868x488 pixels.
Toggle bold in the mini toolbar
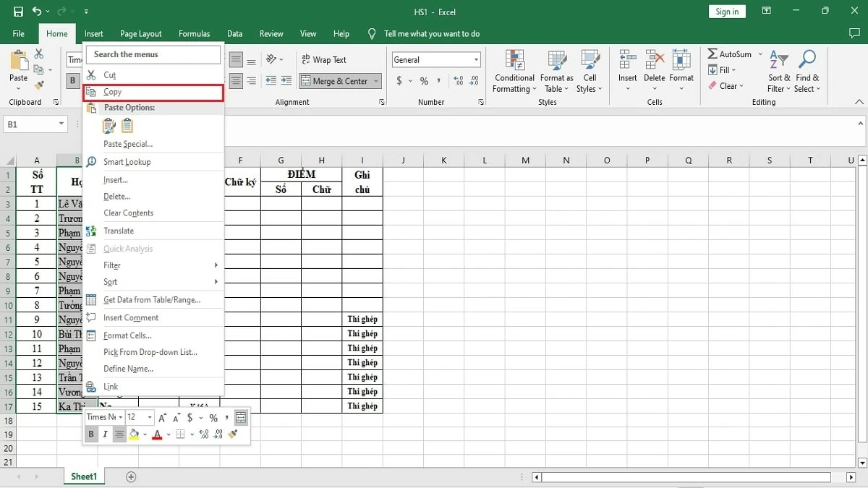91,434
